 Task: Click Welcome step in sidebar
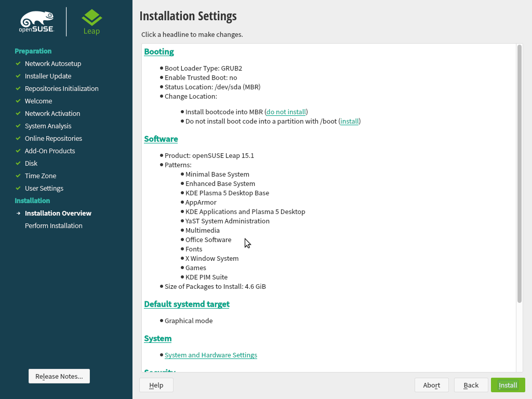[38, 101]
